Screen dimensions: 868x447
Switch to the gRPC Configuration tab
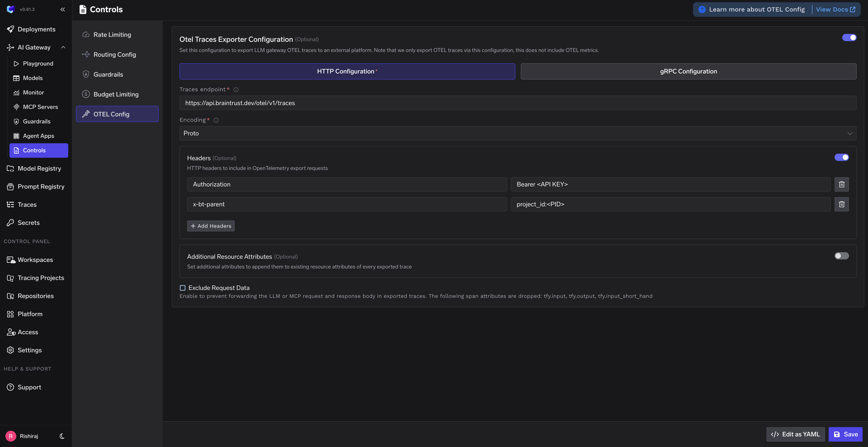688,71
